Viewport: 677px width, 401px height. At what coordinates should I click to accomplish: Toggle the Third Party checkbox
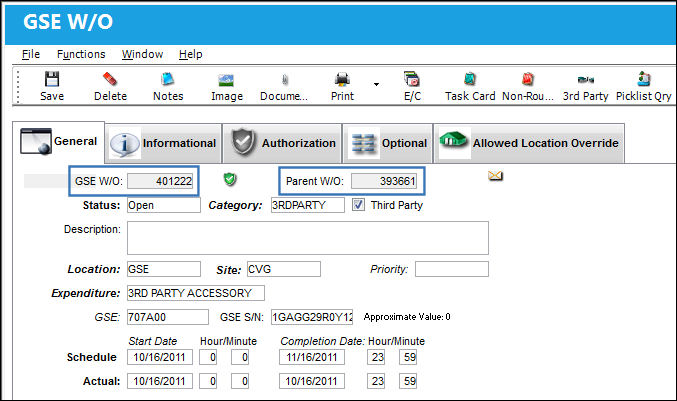tap(358, 205)
